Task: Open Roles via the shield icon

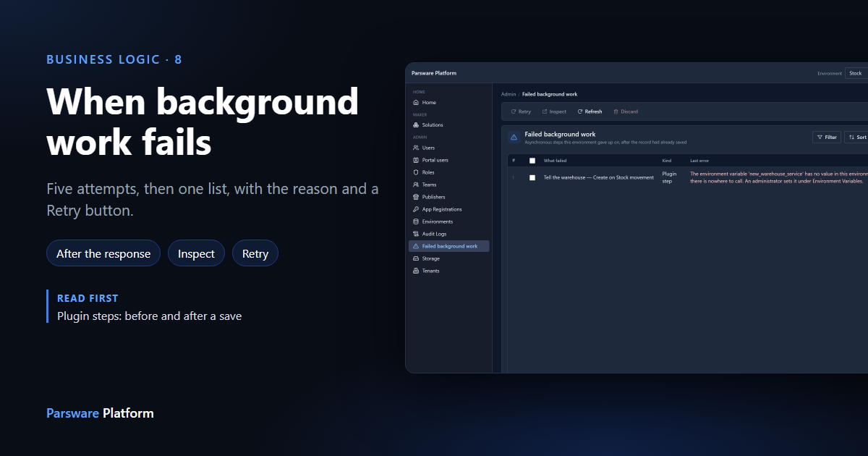Action: click(415, 172)
